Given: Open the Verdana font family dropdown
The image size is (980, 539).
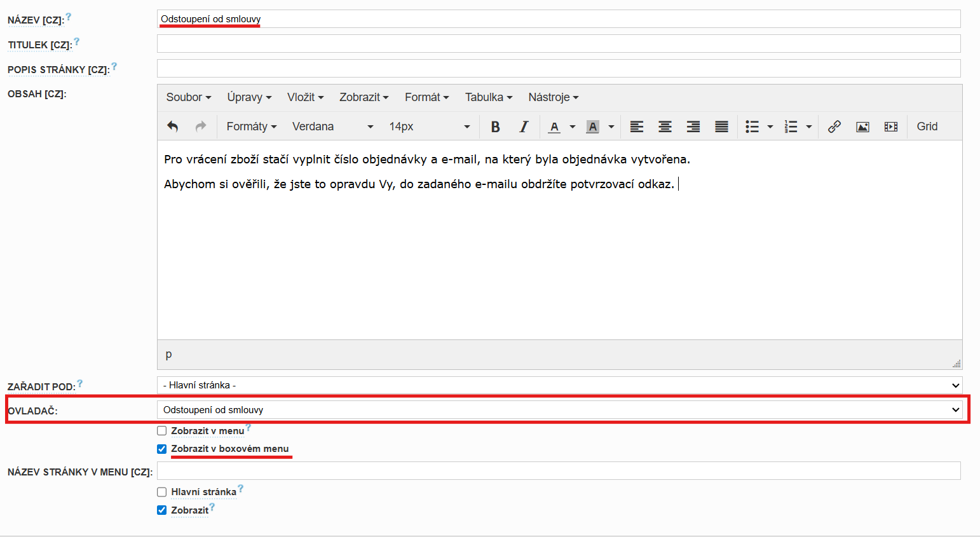Looking at the screenshot, I should [333, 126].
